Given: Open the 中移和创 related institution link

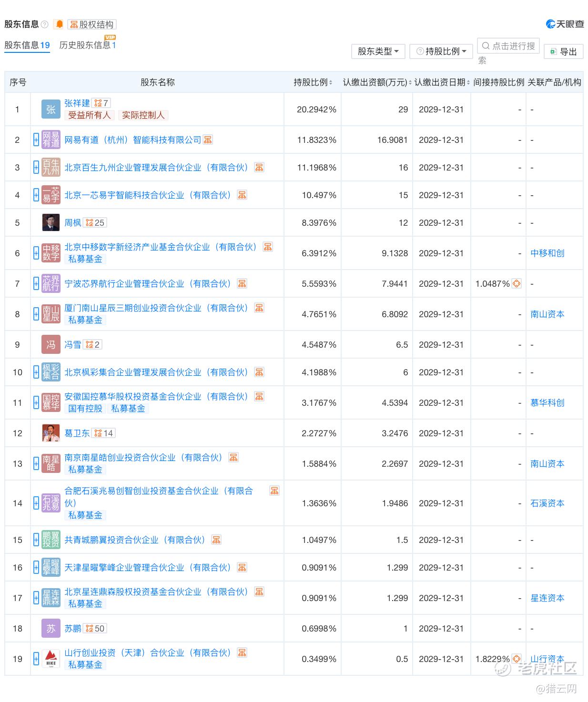Looking at the screenshot, I should coord(547,253).
